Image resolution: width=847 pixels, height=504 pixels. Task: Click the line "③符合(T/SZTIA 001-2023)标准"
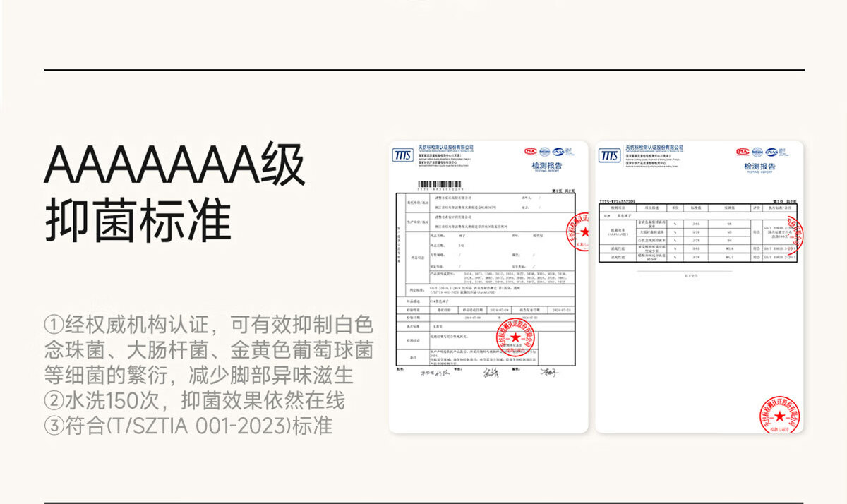tap(188, 426)
